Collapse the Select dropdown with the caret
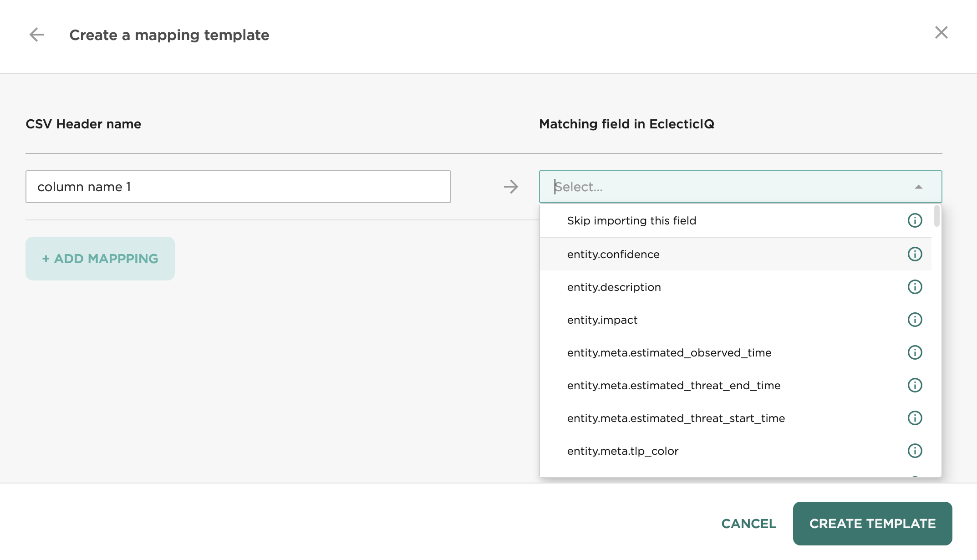The image size is (977, 560). [918, 187]
